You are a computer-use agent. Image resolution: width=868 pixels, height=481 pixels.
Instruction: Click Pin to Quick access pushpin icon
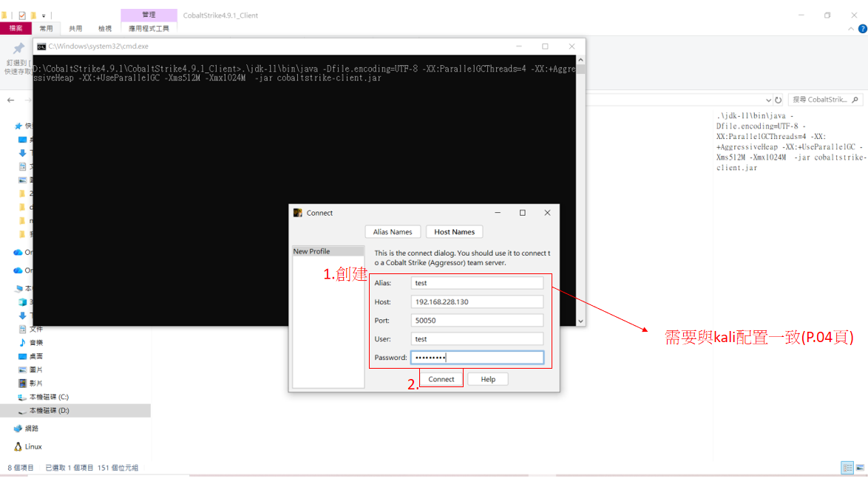point(18,49)
